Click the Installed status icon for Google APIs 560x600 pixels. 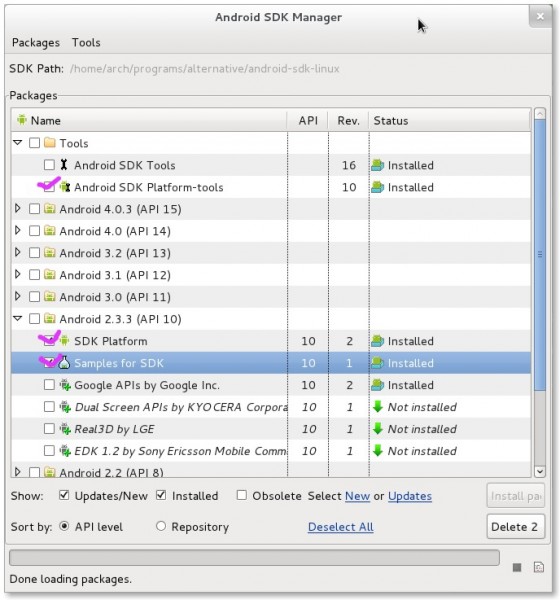coord(377,385)
